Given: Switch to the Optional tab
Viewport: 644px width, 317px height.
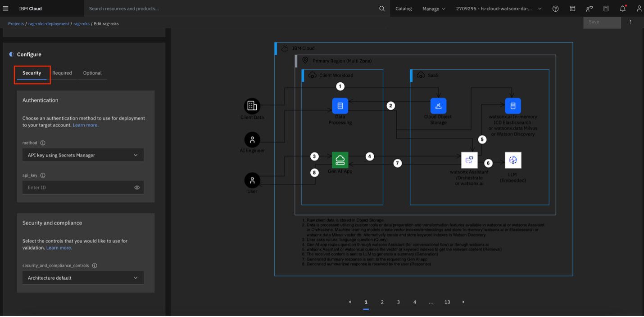Looking at the screenshot, I should click(92, 73).
